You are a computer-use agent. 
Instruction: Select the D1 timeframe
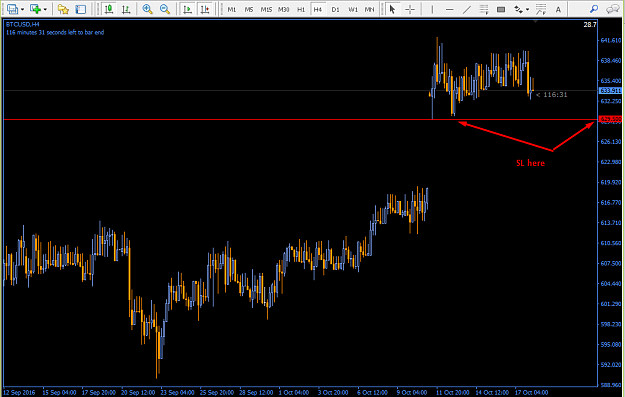[x=336, y=9]
